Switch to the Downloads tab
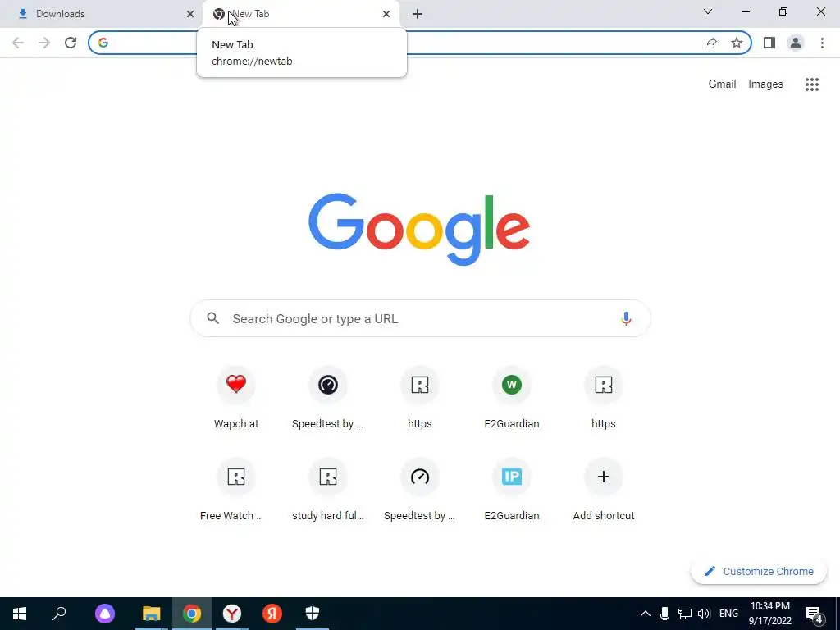Image resolution: width=840 pixels, height=630 pixels. (x=101, y=14)
